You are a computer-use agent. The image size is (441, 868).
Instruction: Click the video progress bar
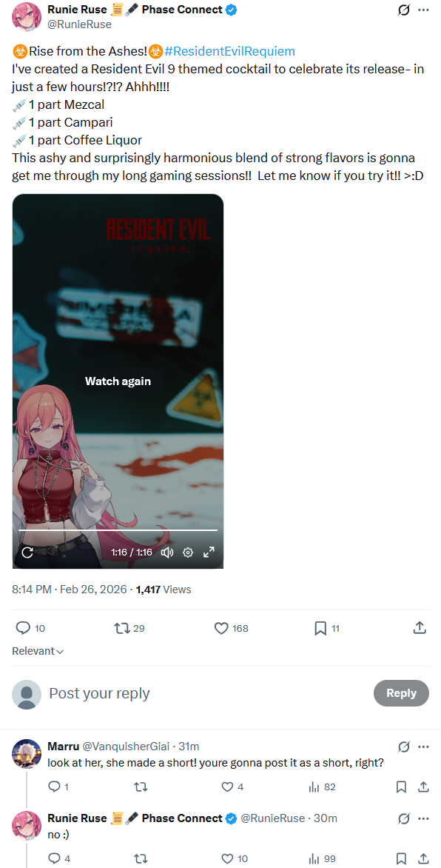click(x=118, y=530)
